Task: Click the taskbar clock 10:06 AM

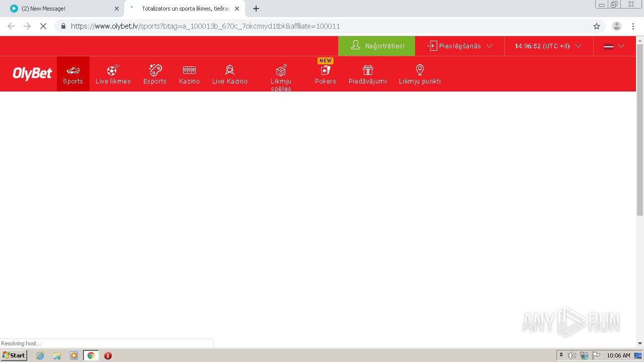Action: point(618,355)
